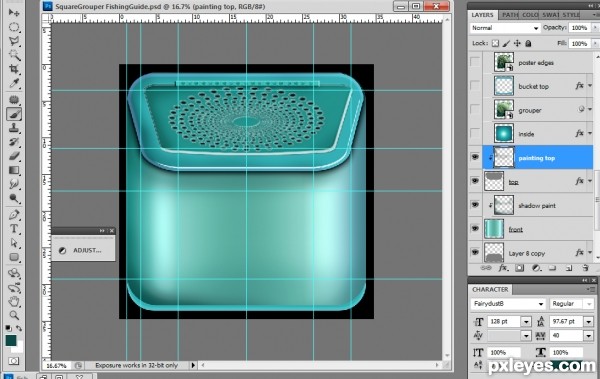Select the Lasso tool

click(14, 41)
